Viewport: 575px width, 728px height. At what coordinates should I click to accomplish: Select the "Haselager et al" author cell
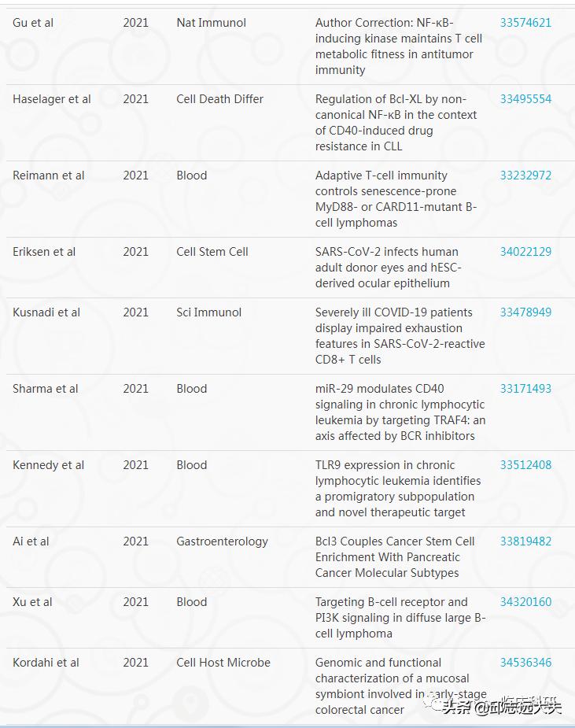(52, 99)
